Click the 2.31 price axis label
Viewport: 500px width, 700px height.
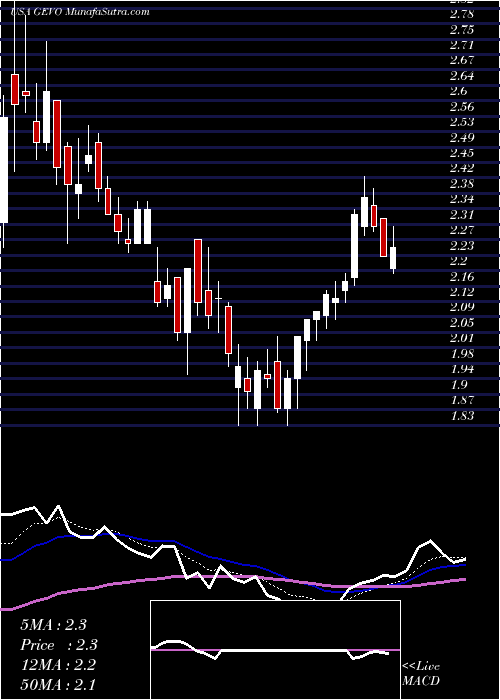(462, 215)
